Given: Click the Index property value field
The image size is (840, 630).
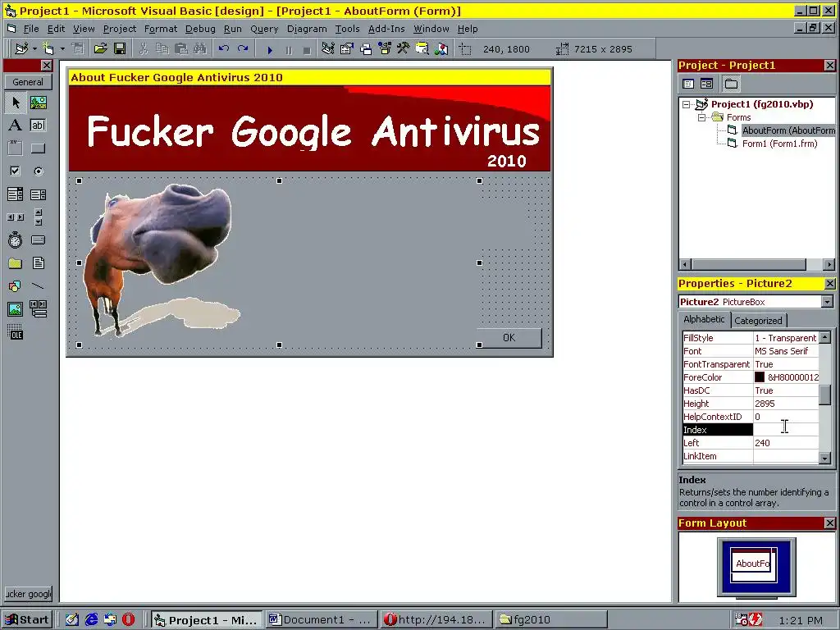Looking at the screenshot, I should (x=786, y=430).
